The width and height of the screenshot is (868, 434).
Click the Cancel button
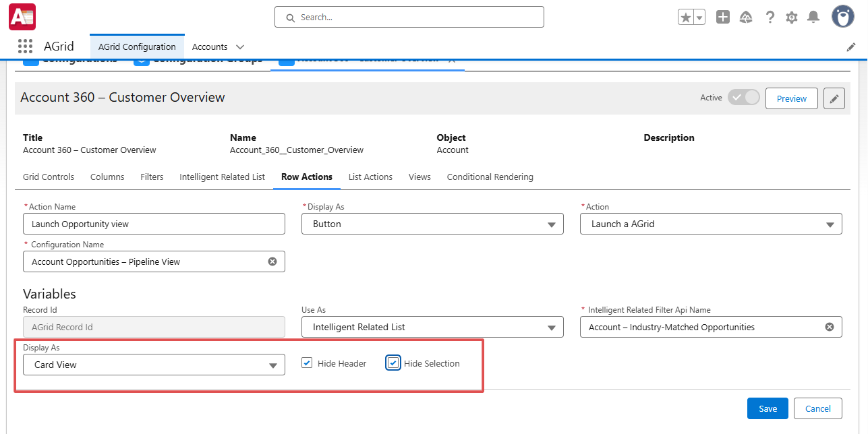[818, 408]
